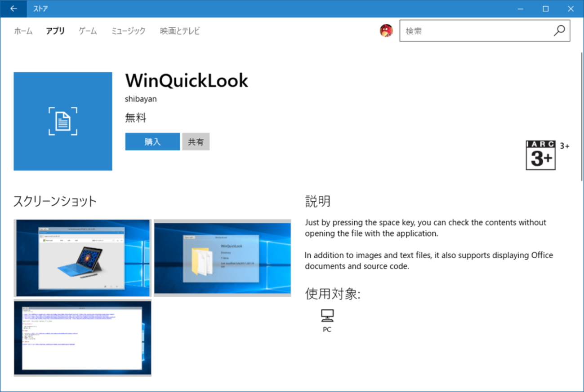Focus the 検索 search field
The height and width of the screenshot is (392, 584).
click(485, 31)
